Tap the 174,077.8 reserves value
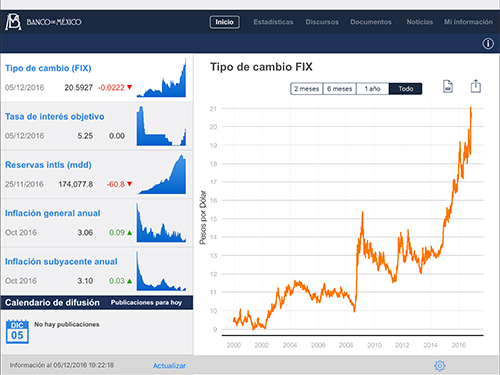 pos(76,184)
